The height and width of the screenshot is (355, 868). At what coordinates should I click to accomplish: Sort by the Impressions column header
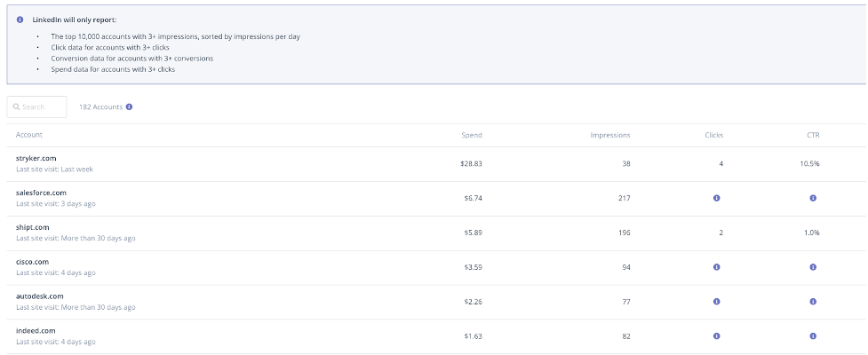click(x=610, y=135)
